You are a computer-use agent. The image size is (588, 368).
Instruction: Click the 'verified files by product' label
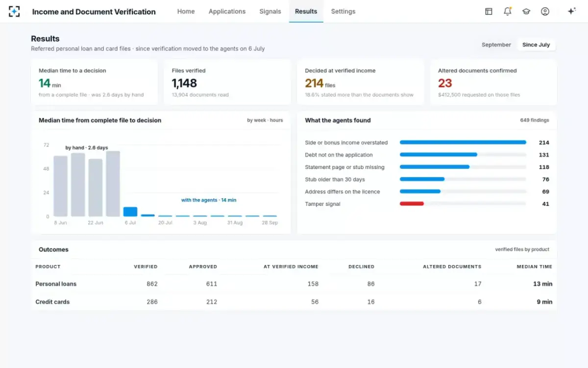[x=522, y=249]
